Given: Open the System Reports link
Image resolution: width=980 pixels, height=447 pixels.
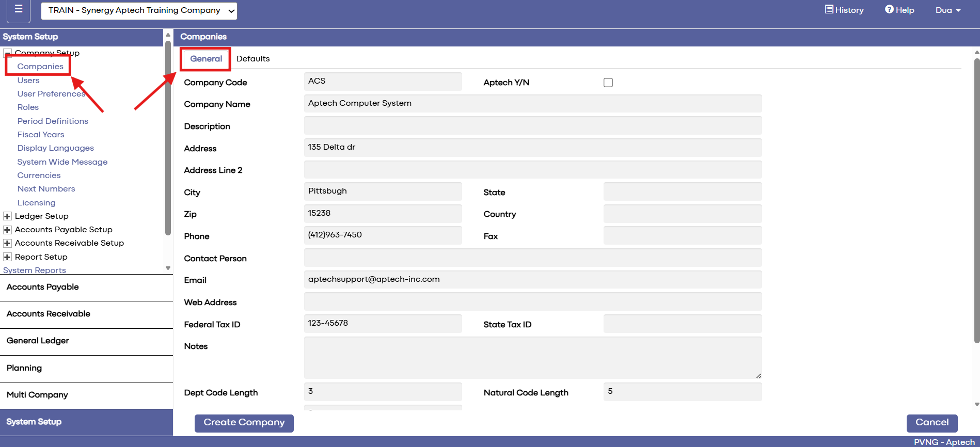Looking at the screenshot, I should [x=35, y=270].
